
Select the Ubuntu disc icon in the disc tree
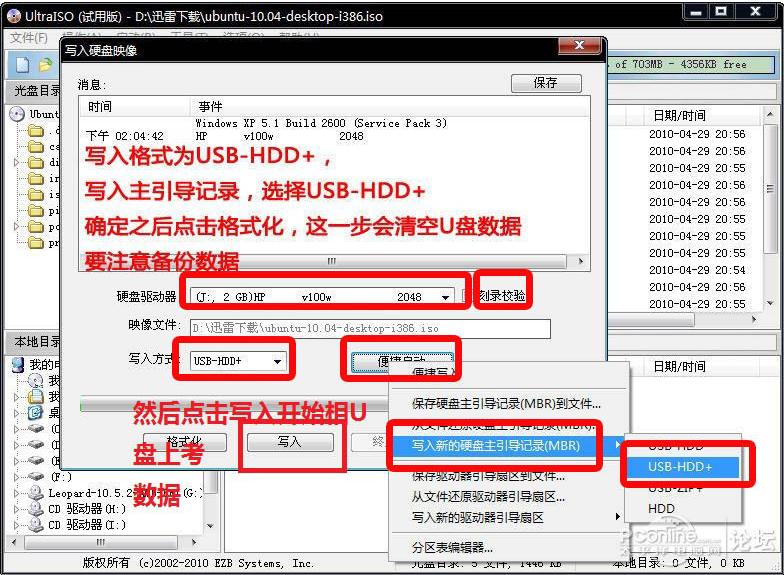click(17, 114)
